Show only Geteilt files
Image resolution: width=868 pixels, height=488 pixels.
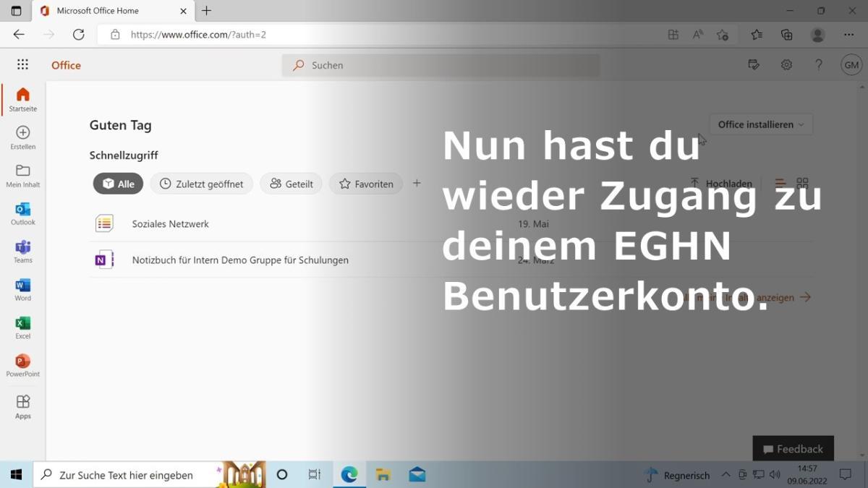pyautogui.click(x=291, y=184)
